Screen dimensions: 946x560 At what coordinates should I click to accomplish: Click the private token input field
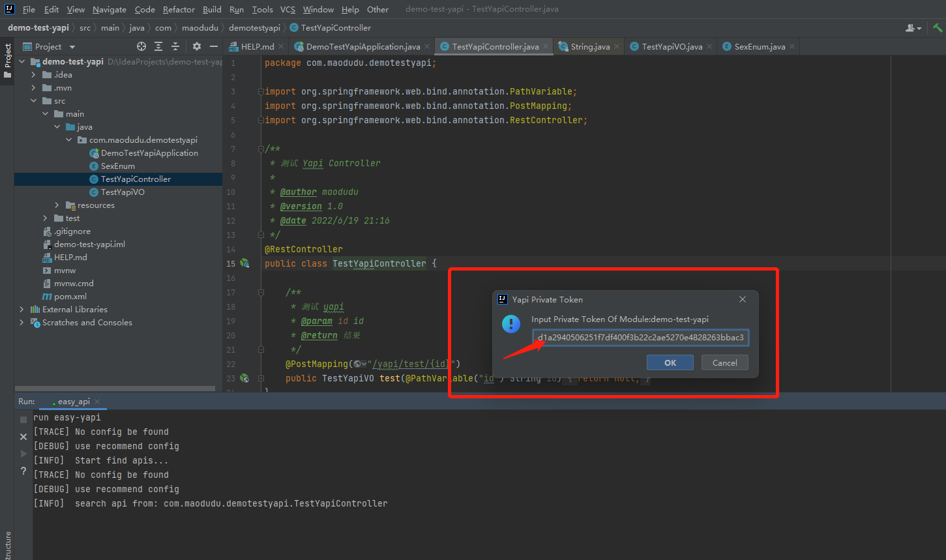640,338
